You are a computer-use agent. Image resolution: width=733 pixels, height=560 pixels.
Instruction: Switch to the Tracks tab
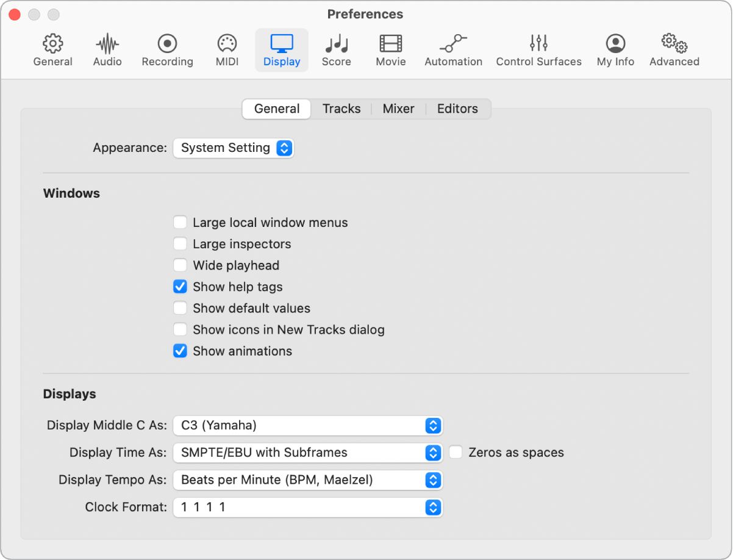click(x=341, y=109)
